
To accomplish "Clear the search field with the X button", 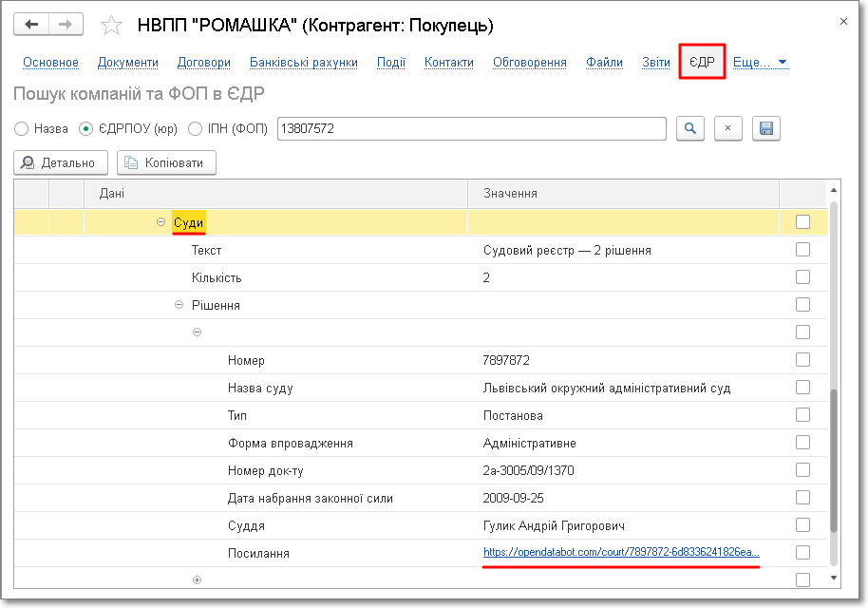I will coord(727,128).
